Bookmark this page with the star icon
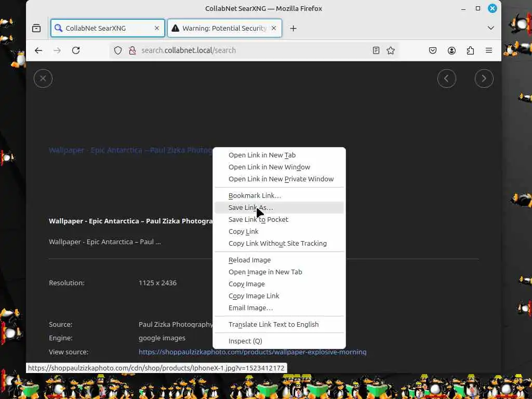The image size is (532, 399). 391,50
